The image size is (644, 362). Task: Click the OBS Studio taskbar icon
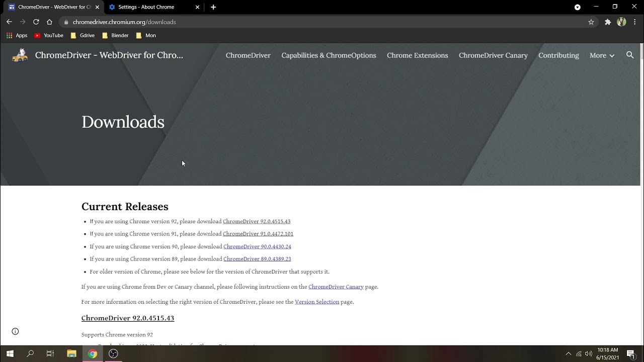coord(114,353)
